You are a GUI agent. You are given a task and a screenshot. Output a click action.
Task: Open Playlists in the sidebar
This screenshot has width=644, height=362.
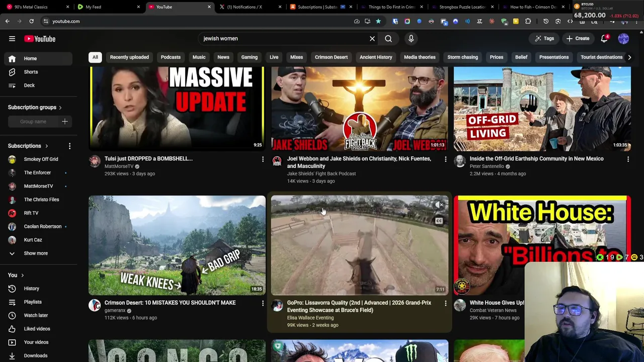point(38,302)
